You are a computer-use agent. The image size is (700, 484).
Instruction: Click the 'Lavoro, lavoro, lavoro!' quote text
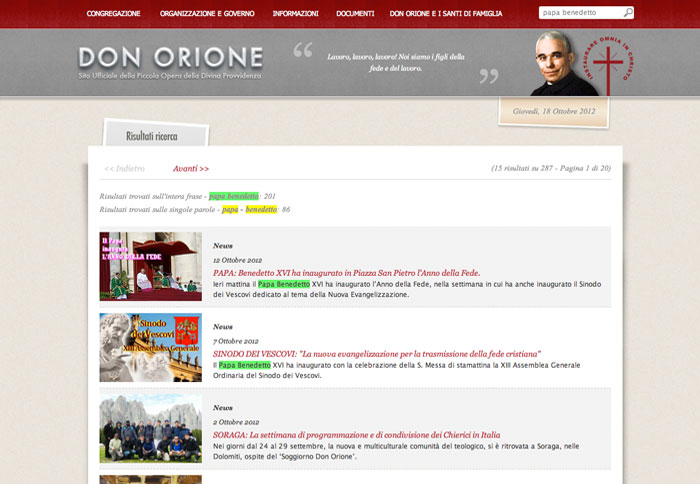[x=396, y=63]
